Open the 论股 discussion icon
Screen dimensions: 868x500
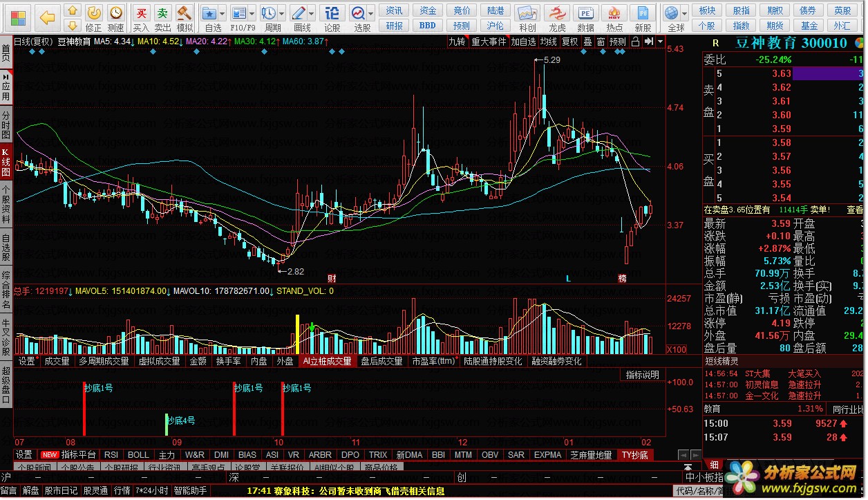tap(332, 12)
